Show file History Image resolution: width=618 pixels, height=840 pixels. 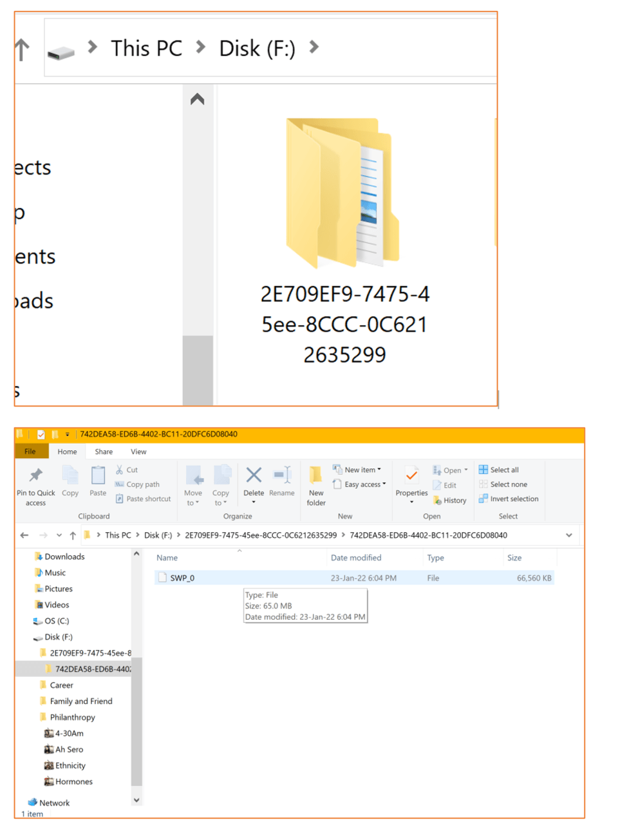coord(450,501)
